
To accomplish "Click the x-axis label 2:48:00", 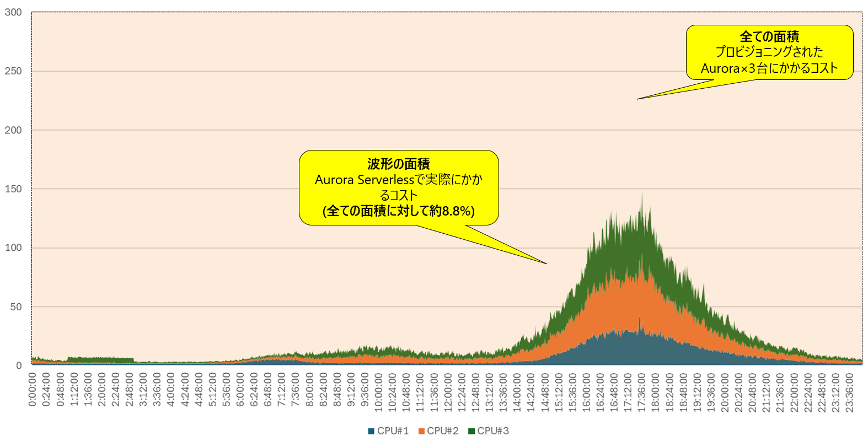I will (x=129, y=390).
